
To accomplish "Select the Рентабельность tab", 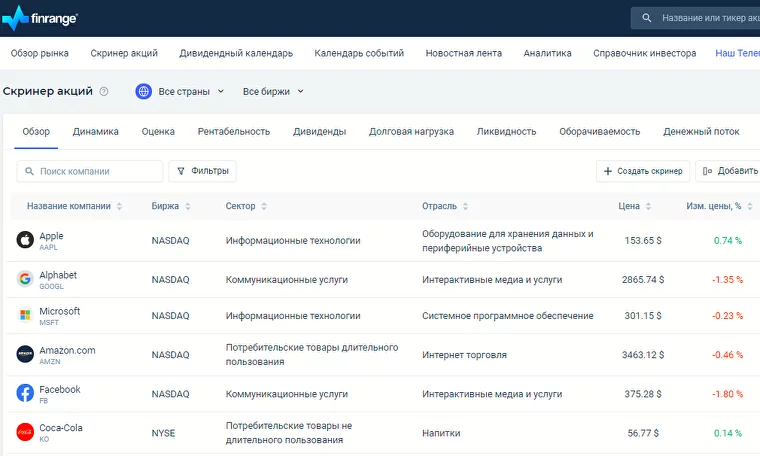I will [x=234, y=131].
